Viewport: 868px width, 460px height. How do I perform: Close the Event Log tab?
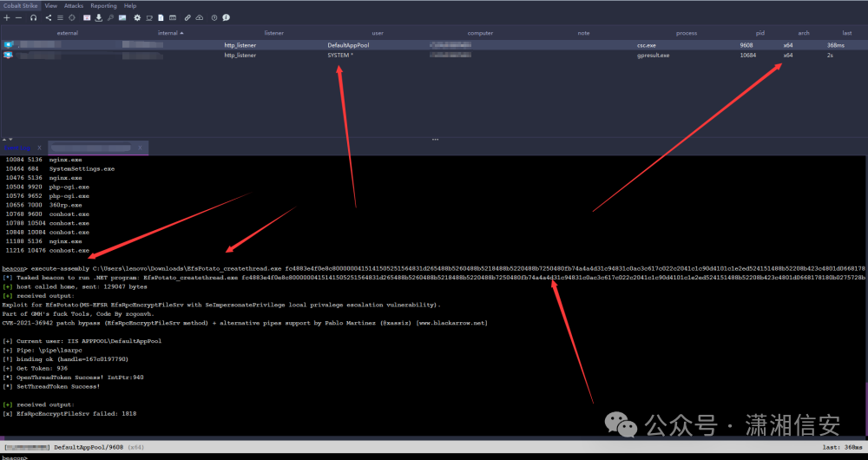click(x=39, y=148)
